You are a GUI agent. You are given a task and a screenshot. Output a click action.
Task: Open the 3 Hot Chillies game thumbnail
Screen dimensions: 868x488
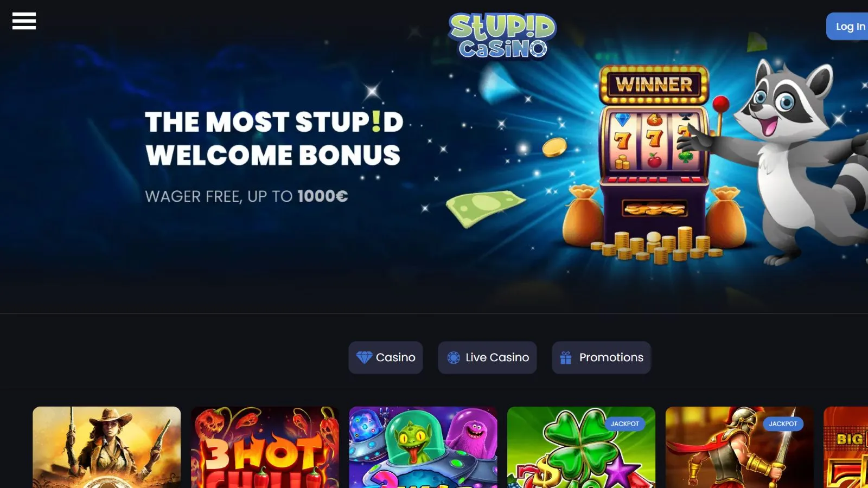tap(265, 447)
